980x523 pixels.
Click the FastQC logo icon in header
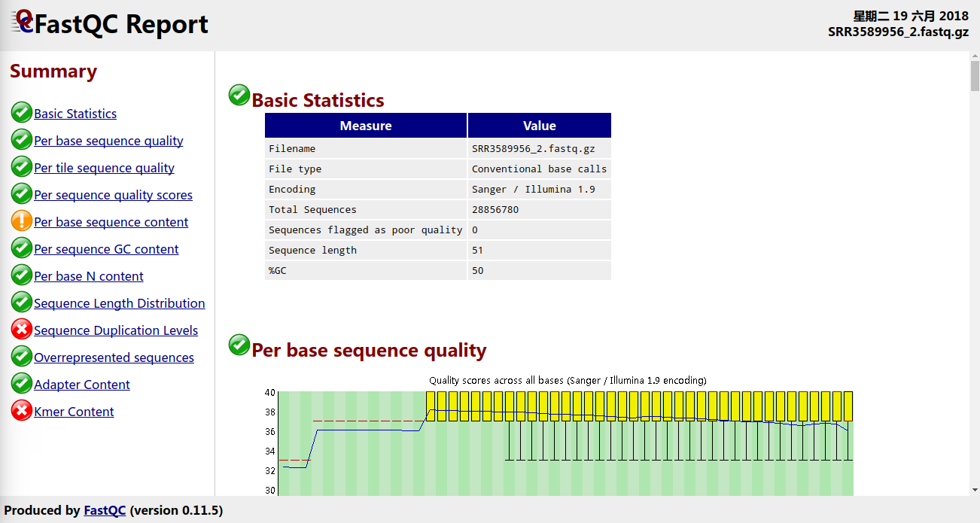point(23,22)
